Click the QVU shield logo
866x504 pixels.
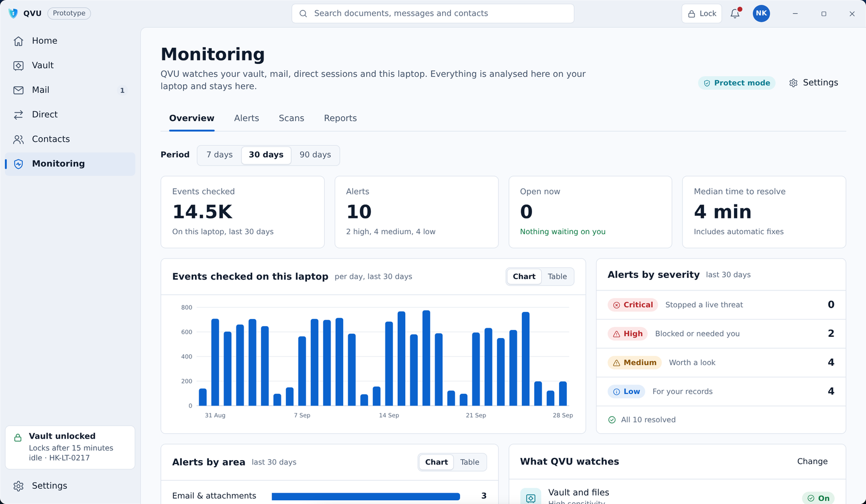coord(13,14)
